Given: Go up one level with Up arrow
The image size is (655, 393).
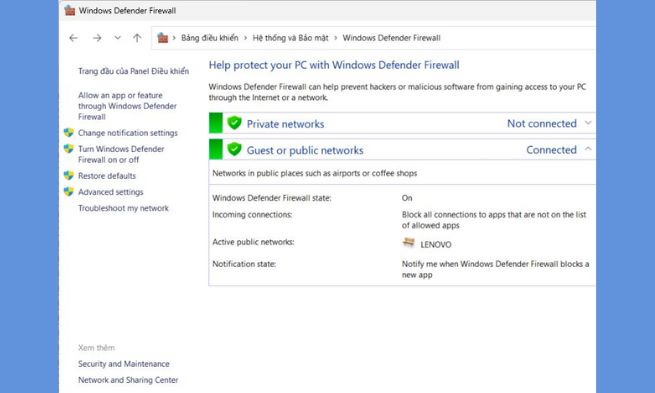Looking at the screenshot, I should [137, 38].
